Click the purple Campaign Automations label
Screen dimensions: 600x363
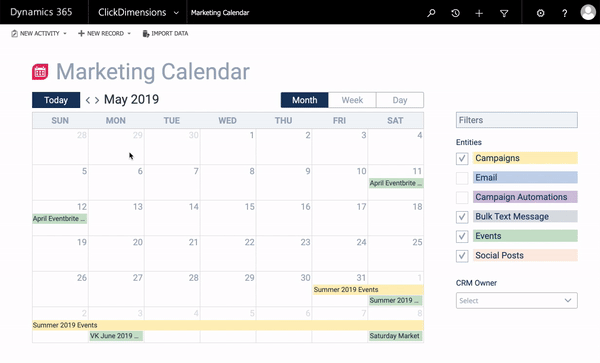525,197
